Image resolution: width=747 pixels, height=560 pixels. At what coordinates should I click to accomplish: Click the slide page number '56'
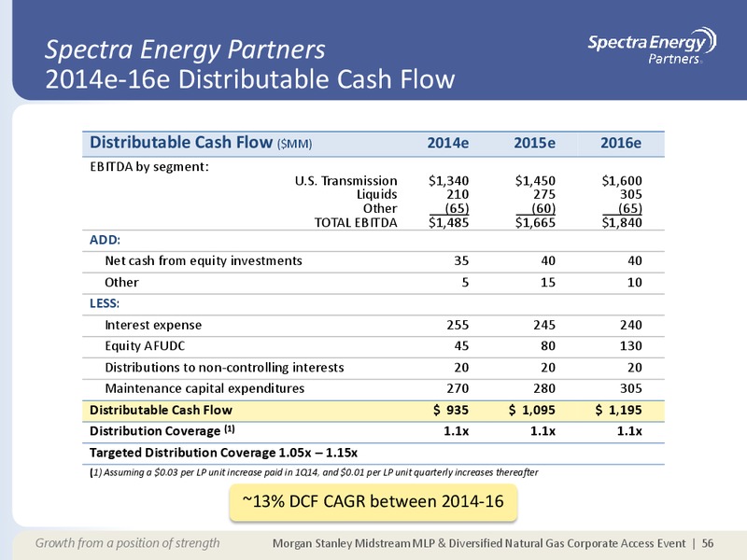[708, 543]
